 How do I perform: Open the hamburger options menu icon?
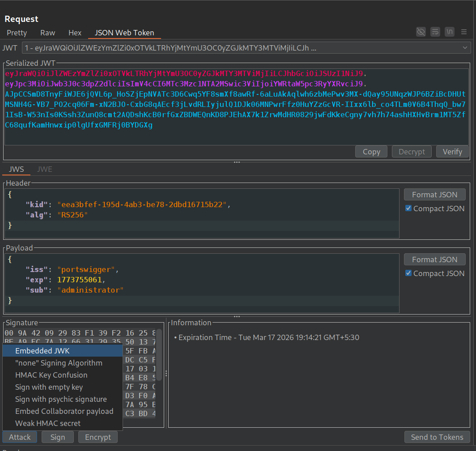(464, 32)
